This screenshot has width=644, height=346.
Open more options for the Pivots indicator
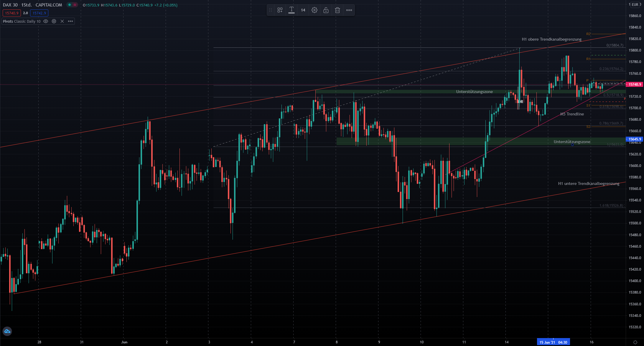pos(70,21)
